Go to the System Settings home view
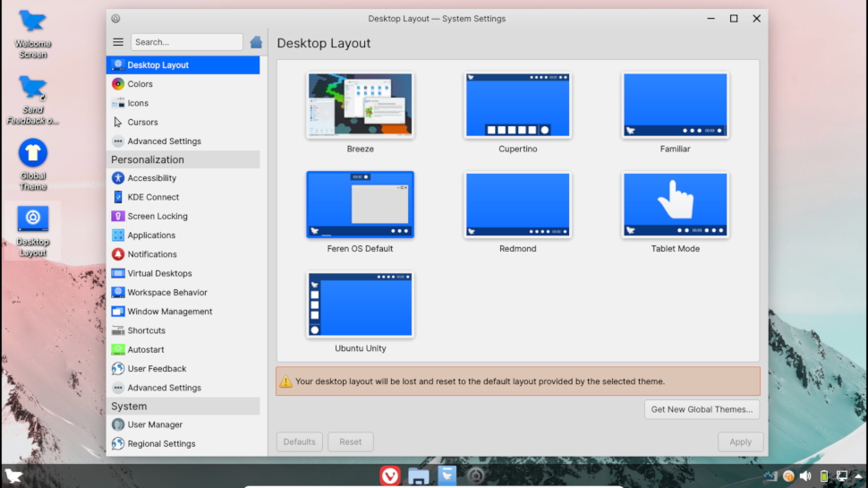The height and width of the screenshot is (488, 868). tap(256, 42)
